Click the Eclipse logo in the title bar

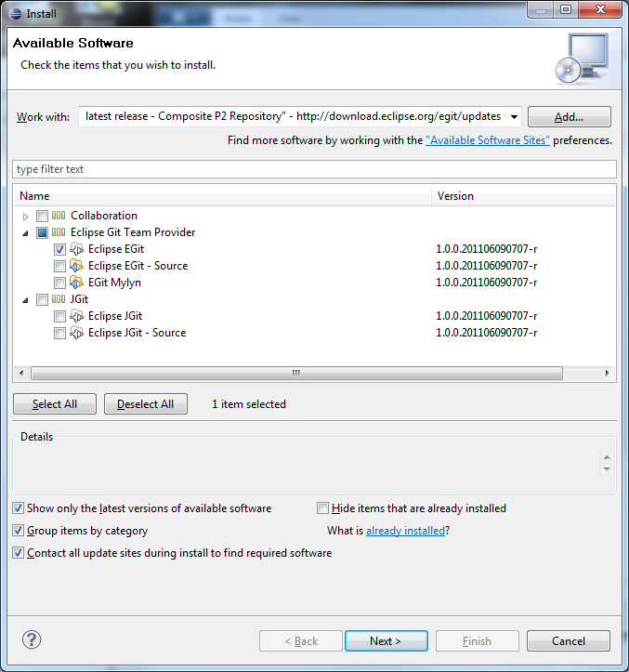(x=15, y=14)
